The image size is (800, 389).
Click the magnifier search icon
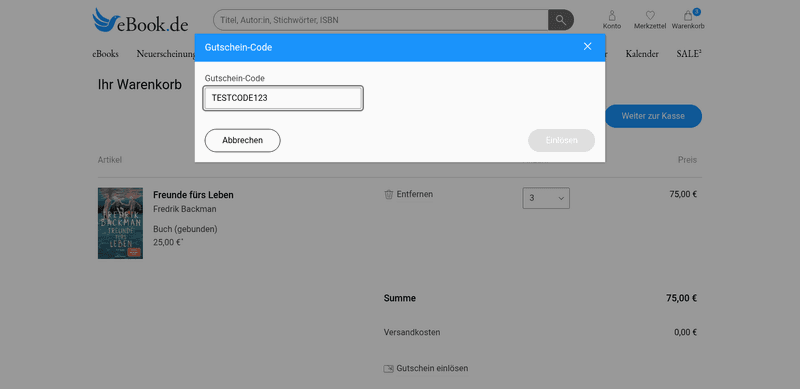point(561,20)
